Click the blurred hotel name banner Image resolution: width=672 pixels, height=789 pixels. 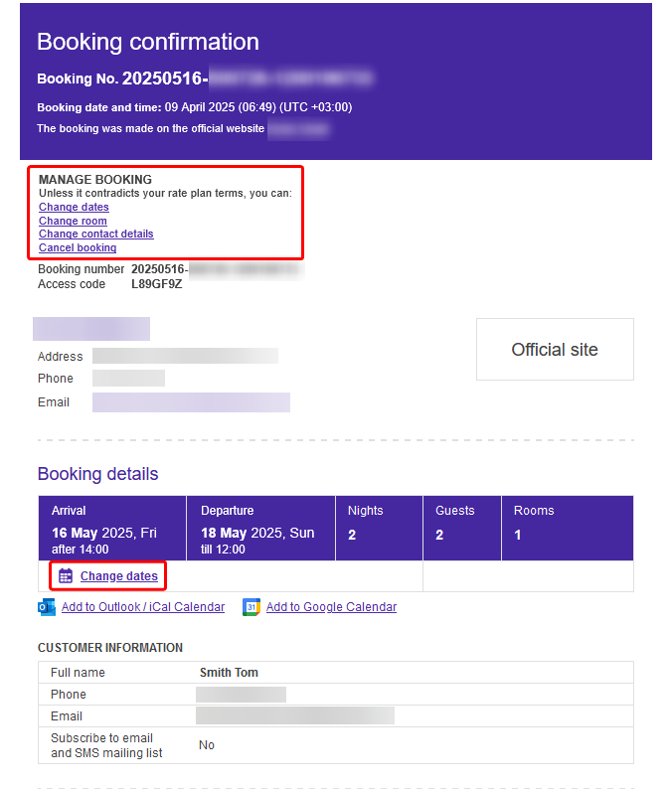pyautogui.click(x=91, y=329)
